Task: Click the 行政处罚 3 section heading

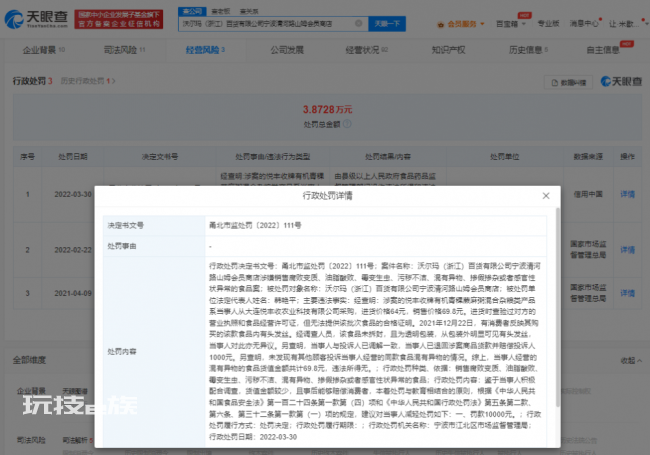Action: pos(32,81)
